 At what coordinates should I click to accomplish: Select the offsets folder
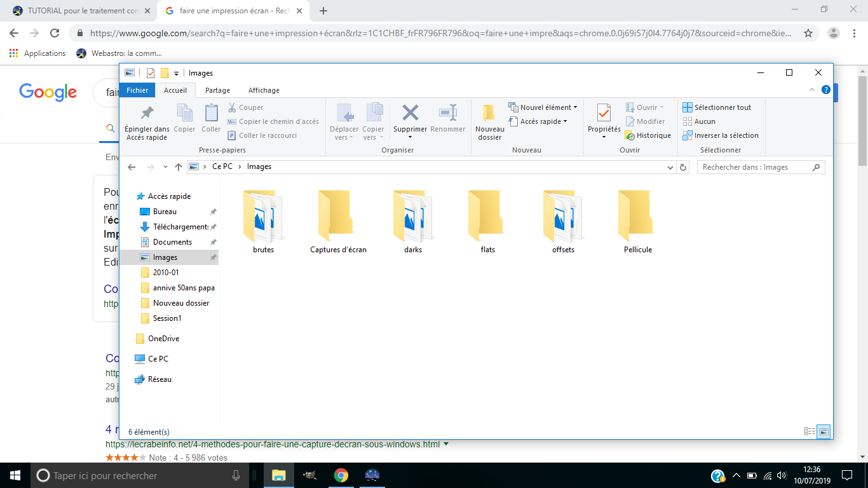coord(563,222)
